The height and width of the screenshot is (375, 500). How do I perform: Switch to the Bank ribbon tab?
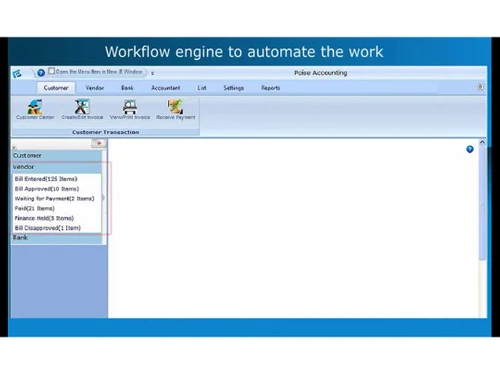coord(127,88)
